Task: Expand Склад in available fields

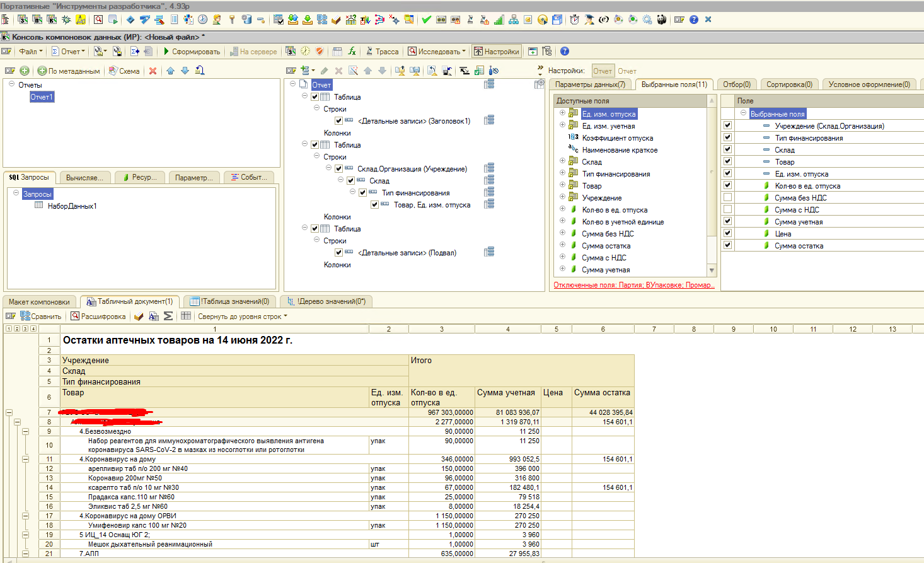Action: 562,161
